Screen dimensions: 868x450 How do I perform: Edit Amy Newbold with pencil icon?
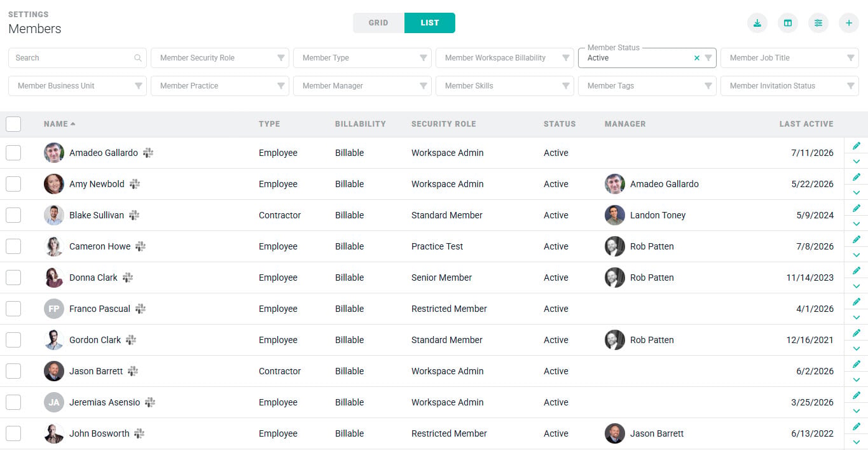(x=857, y=177)
